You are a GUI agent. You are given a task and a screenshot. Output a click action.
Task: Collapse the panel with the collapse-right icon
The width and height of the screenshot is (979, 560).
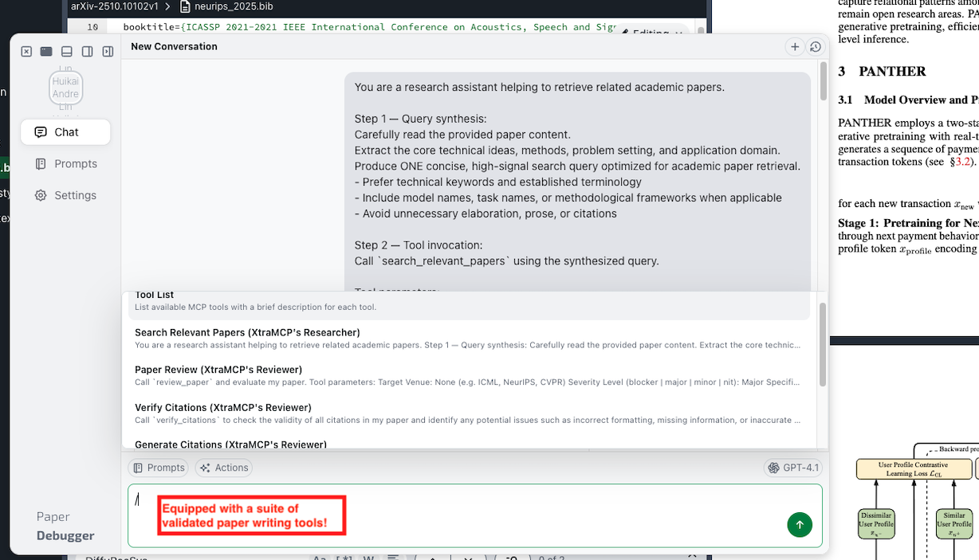107,50
